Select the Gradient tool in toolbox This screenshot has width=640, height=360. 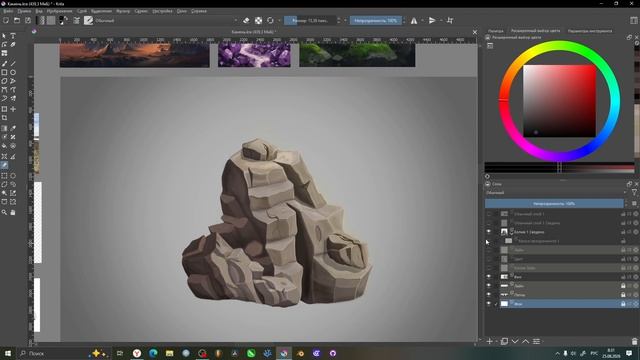click(x=4, y=128)
